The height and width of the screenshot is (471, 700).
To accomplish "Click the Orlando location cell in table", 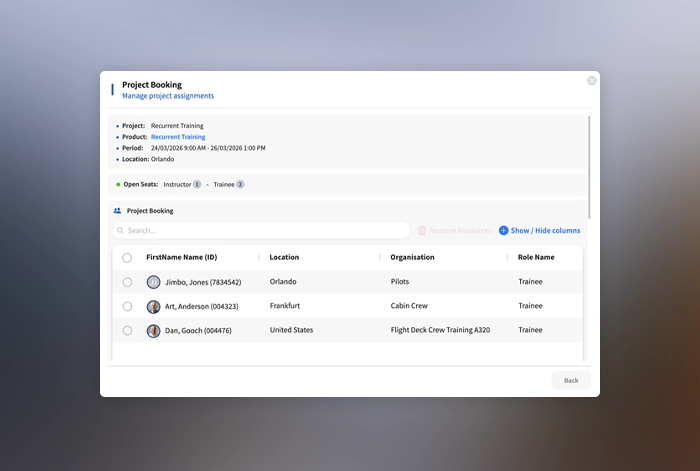I will [x=283, y=281].
